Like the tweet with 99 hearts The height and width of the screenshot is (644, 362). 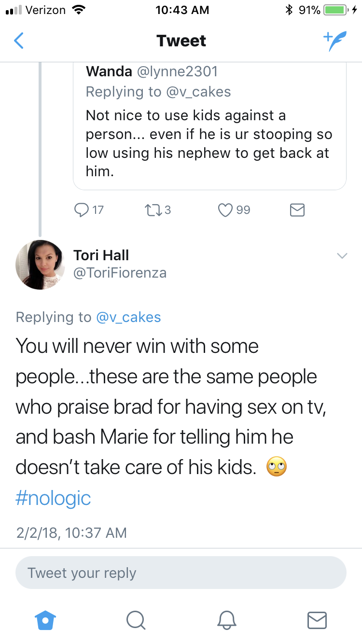(x=234, y=210)
